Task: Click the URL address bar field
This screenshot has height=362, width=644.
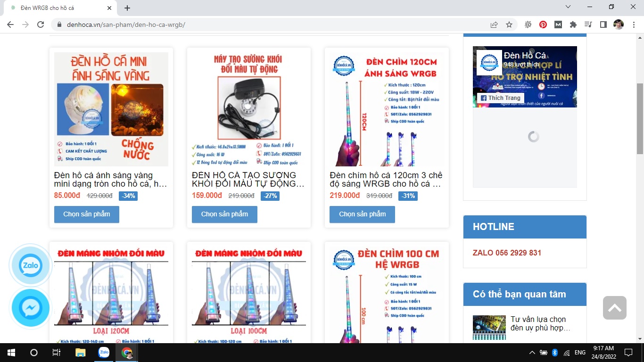Action: pyautogui.click(x=273, y=25)
